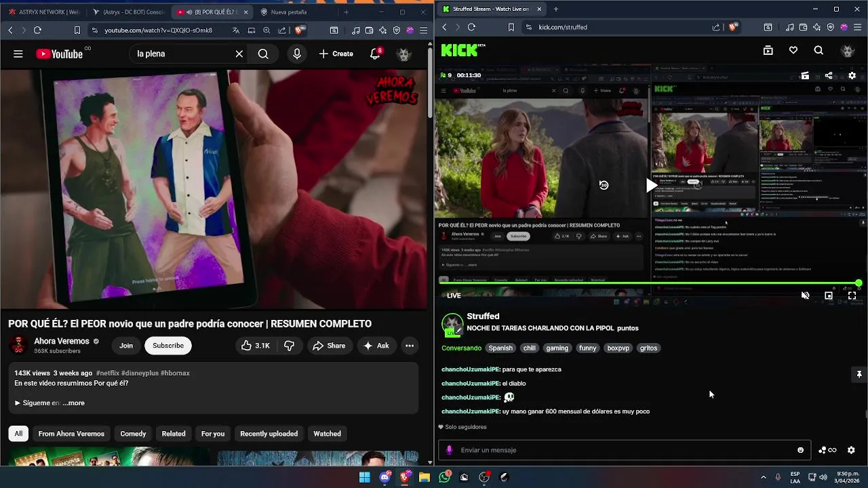Expand the video description with '...more'
Image resolution: width=868 pixels, height=488 pixels.
pyautogui.click(x=74, y=403)
